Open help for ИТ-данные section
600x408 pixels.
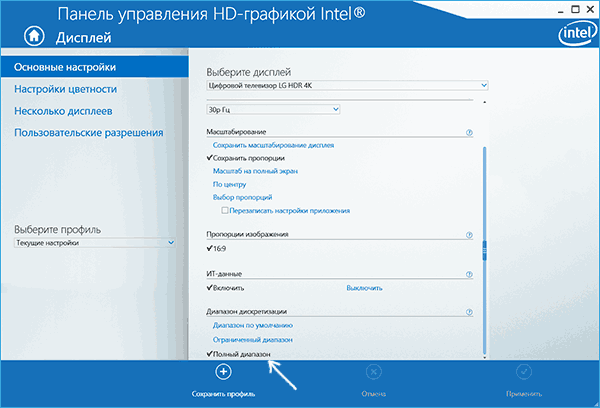click(469, 274)
